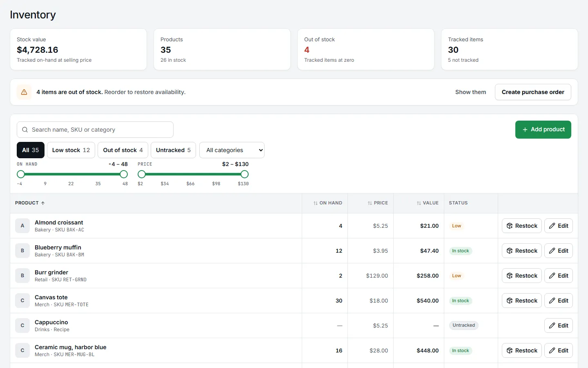Restock Almond croissant
Image resolution: width=588 pixels, height=368 pixels.
tap(522, 226)
